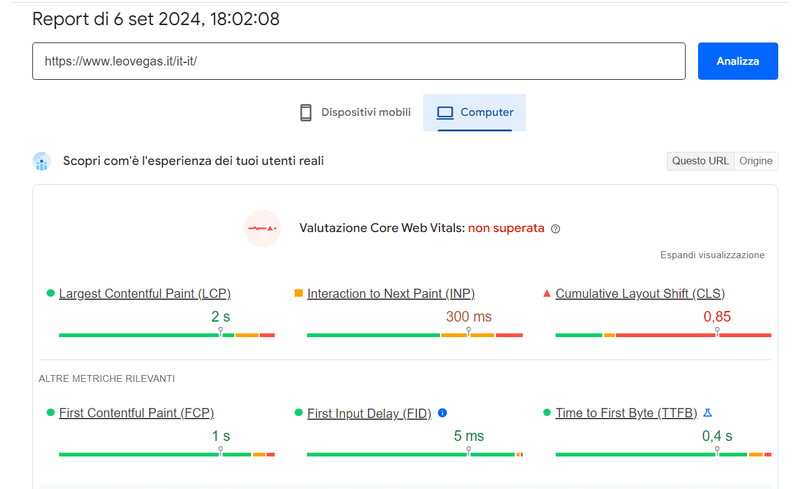Open the Interaction to Next Paint (INP) link

click(x=391, y=294)
